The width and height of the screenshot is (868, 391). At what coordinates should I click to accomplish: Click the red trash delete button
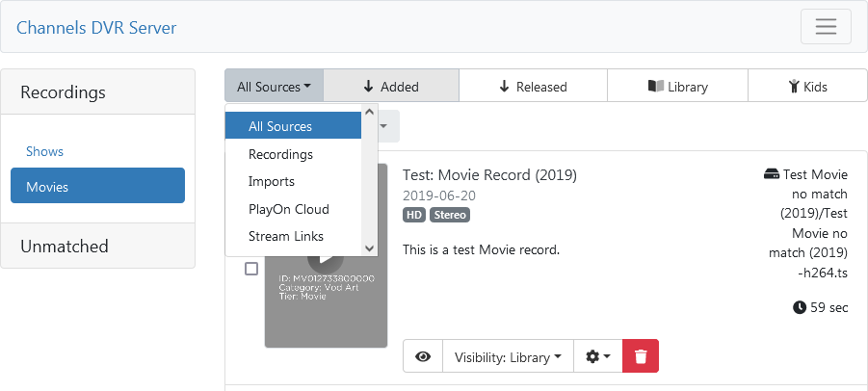[641, 356]
